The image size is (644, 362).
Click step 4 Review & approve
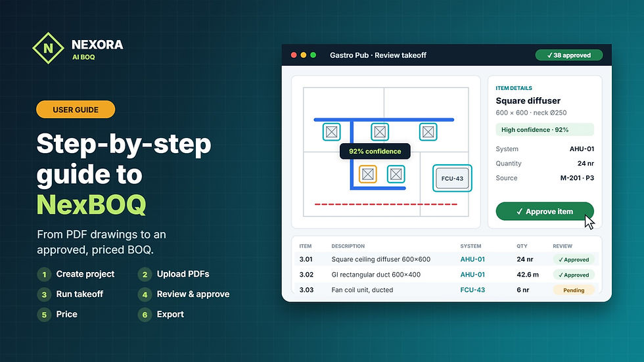183,294
